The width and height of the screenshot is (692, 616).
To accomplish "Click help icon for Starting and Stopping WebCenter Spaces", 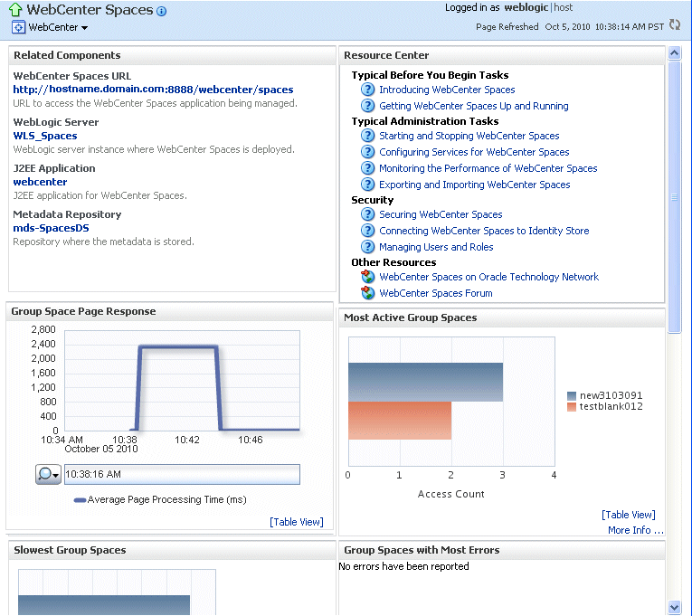I will (x=367, y=136).
